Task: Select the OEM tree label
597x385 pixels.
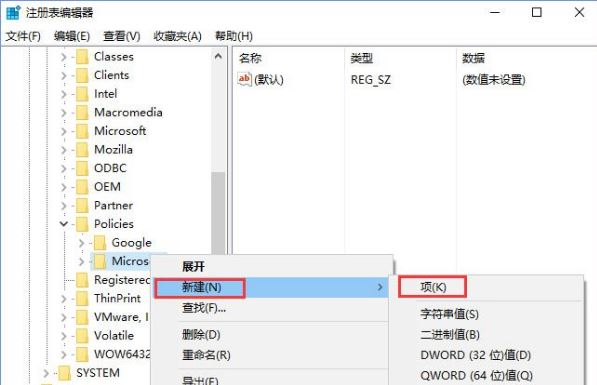Action: 107,187
